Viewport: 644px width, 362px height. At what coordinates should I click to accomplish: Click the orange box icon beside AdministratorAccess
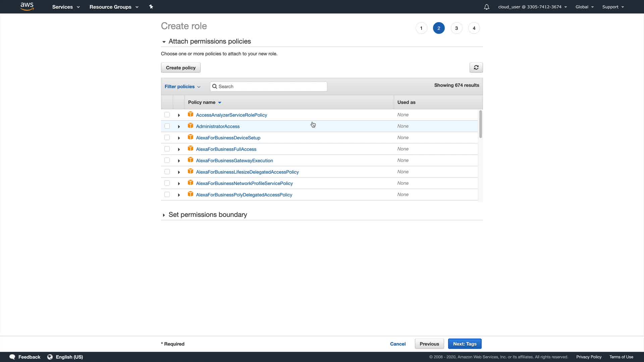tap(191, 126)
